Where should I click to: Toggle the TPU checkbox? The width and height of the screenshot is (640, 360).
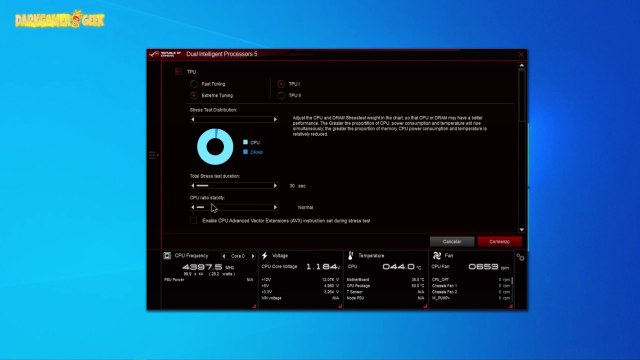(178, 72)
